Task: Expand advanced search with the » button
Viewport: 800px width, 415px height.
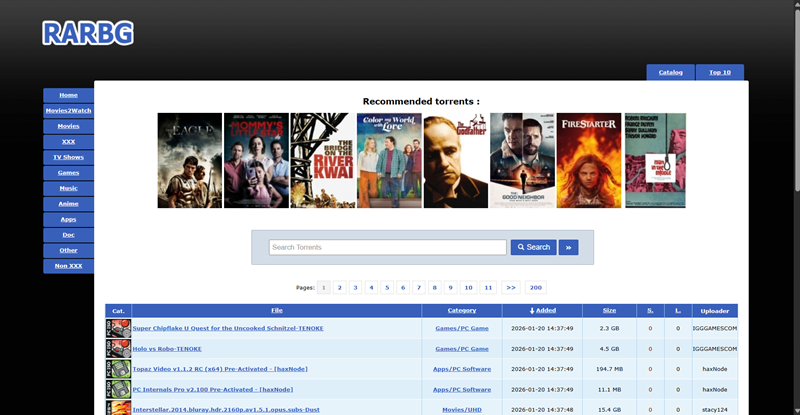Action: click(x=568, y=247)
